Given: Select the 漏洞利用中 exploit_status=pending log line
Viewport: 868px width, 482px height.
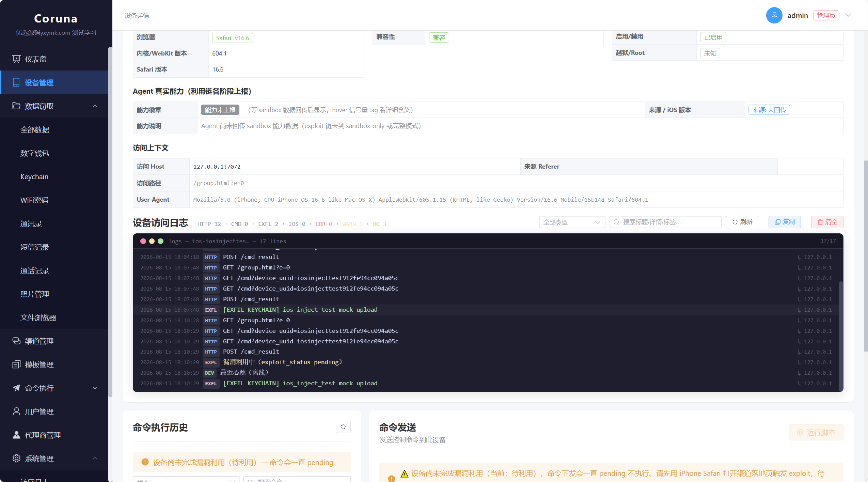Looking at the screenshot, I should [x=486, y=362].
